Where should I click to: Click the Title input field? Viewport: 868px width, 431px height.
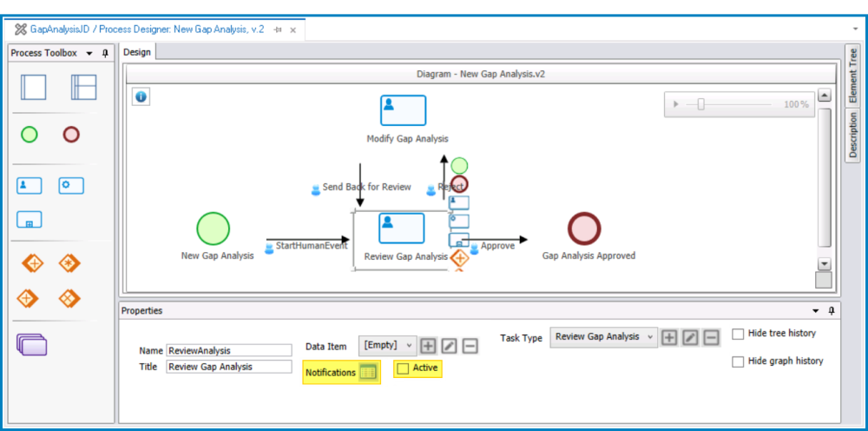[228, 367]
